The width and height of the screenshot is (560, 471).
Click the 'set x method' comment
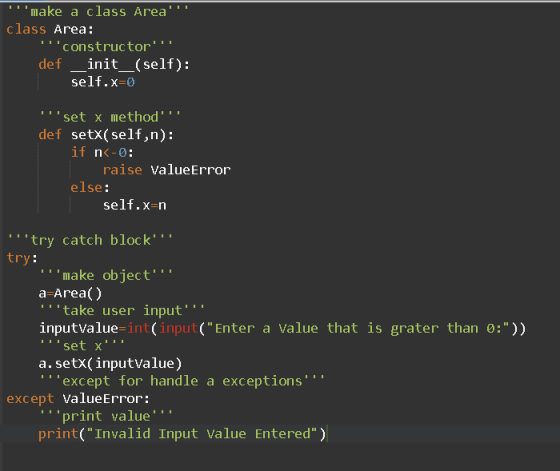(x=110, y=117)
